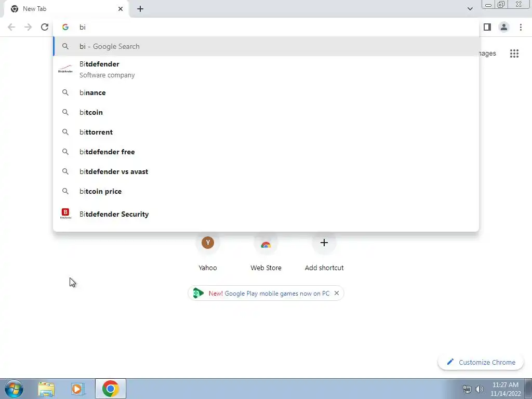Viewport: 532px width, 399px height.
Task: Open the Yahoo shortcut
Action: pyautogui.click(x=208, y=251)
